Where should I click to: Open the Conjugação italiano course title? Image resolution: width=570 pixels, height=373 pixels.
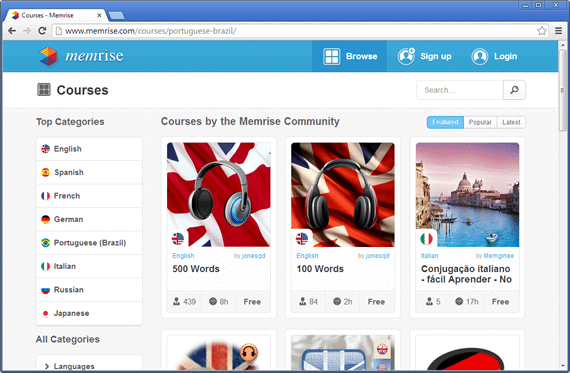[466, 274]
